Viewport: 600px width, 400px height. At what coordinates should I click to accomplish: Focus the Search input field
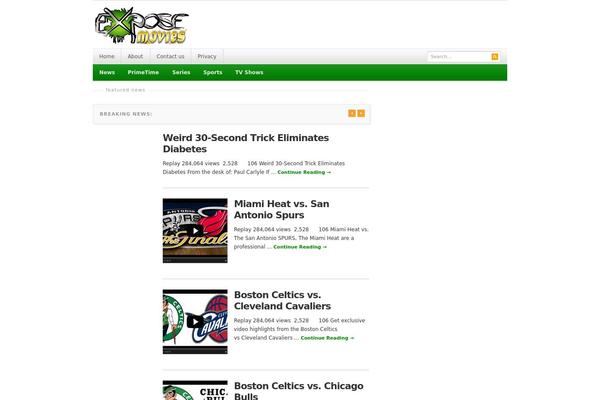[459, 57]
